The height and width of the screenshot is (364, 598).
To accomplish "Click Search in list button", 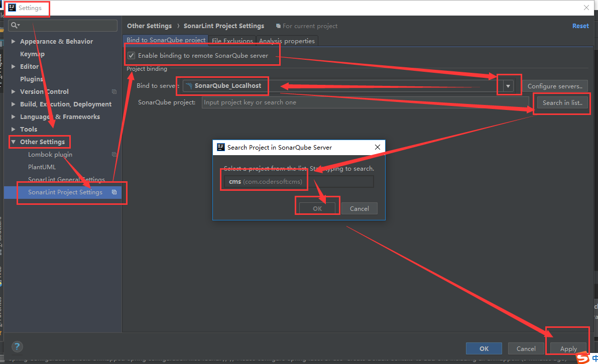I will (x=562, y=102).
